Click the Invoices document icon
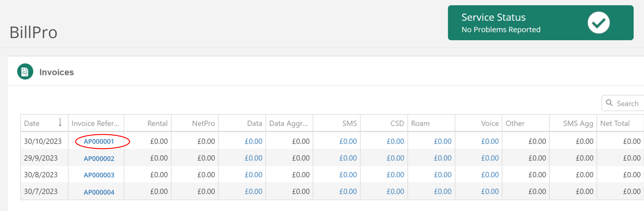Viewport: 644px width, 211px height. (x=25, y=72)
